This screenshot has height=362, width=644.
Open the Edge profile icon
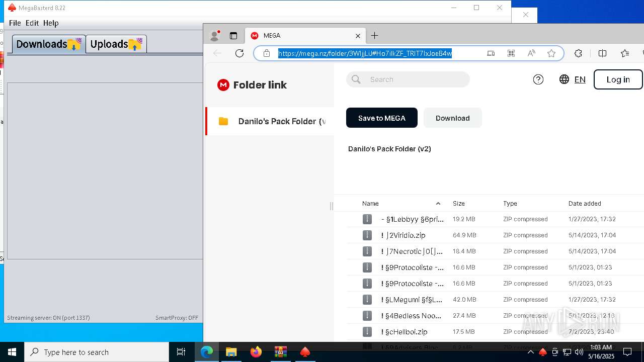click(215, 36)
